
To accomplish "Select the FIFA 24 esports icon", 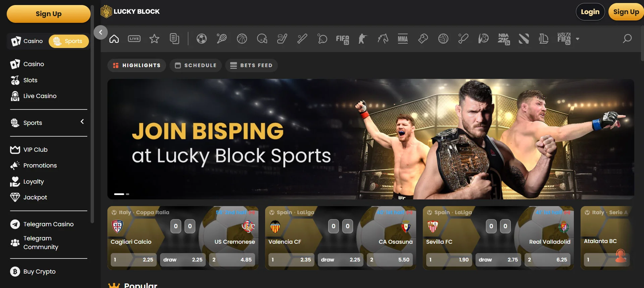I will (342, 39).
